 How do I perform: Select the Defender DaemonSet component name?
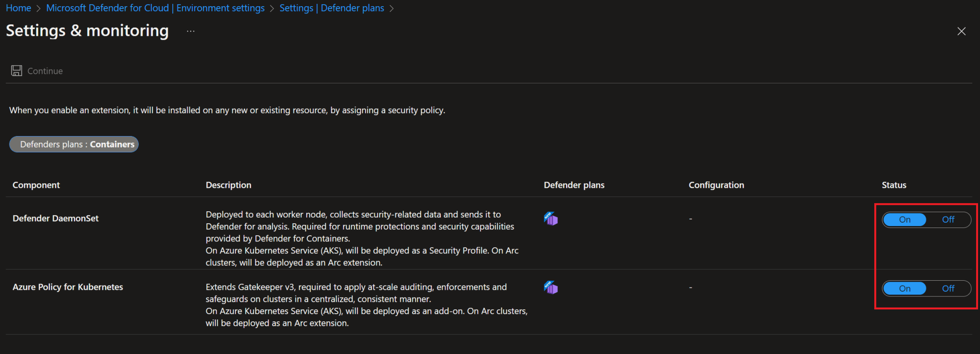(56, 218)
